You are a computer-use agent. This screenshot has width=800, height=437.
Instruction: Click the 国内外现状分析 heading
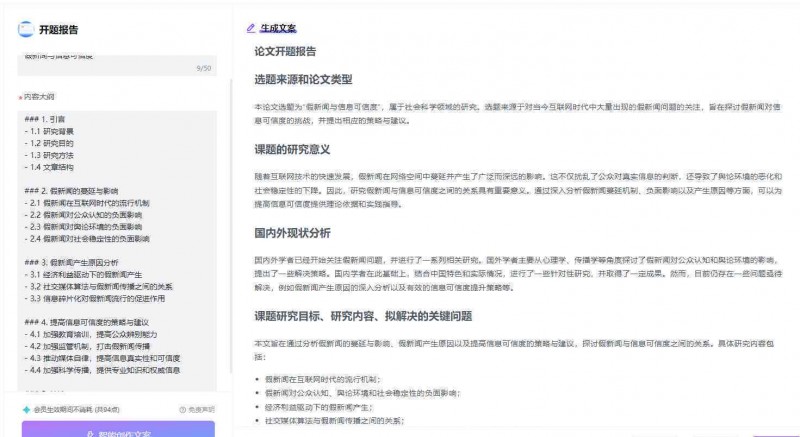click(292, 233)
